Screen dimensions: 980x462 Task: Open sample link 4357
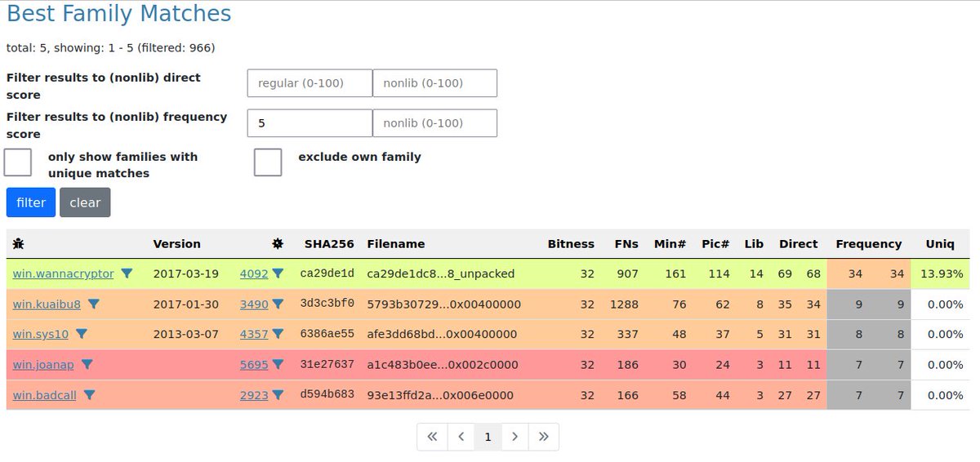[254, 335]
